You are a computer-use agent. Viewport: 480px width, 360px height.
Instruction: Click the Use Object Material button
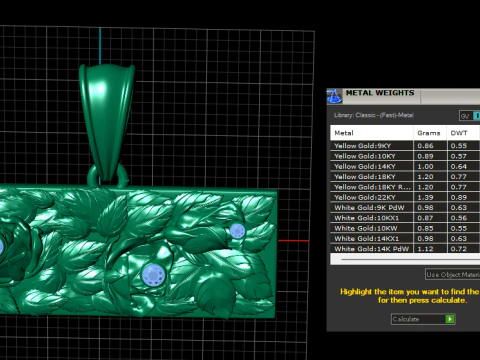(452, 274)
